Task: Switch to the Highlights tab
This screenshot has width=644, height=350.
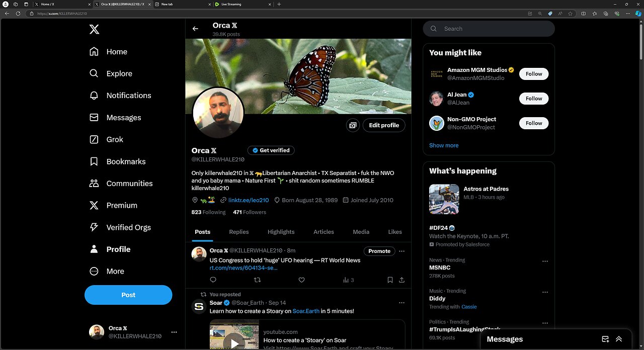Action: point(281,232)
